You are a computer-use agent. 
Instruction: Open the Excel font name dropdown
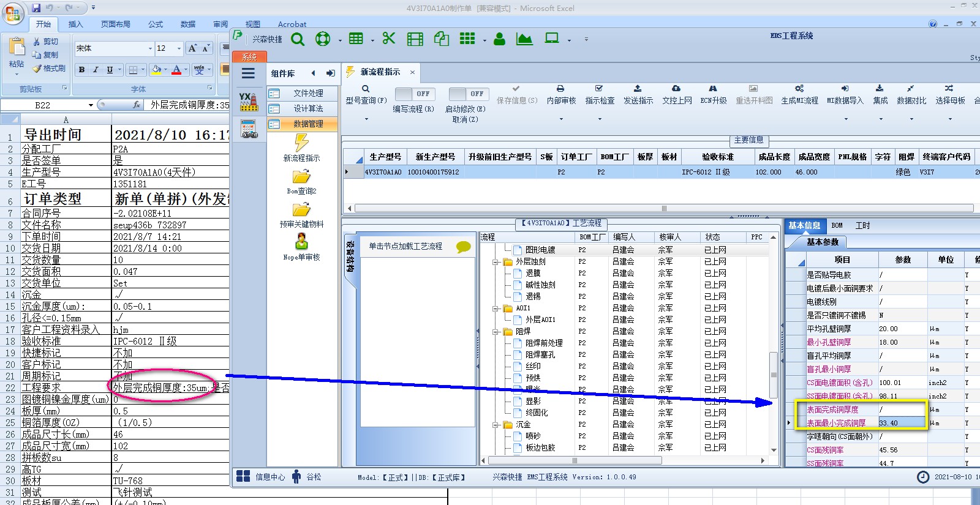[x=150, y=48]
